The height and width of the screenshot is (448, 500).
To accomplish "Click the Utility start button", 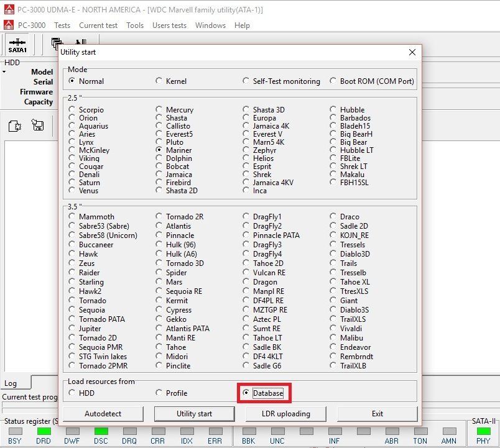I will pyautogui.click(x=194, y=414).
